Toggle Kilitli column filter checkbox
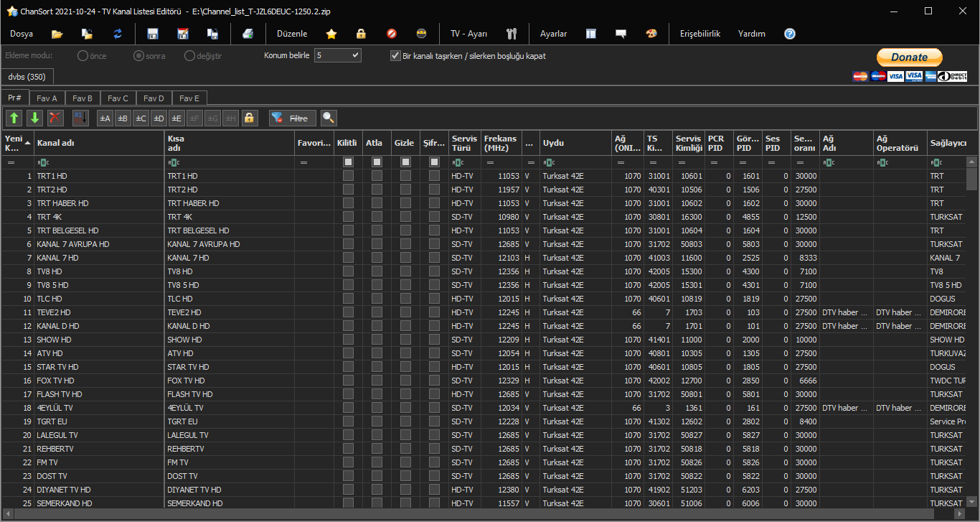 pos(348,162)
